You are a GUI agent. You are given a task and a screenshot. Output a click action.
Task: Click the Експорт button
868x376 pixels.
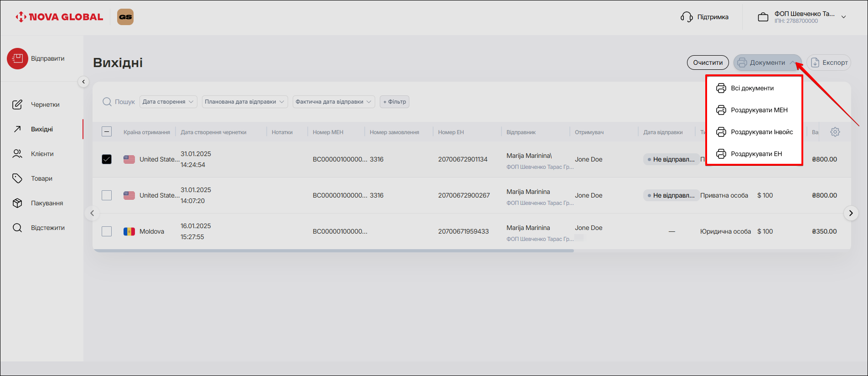[x=829, y=63]
